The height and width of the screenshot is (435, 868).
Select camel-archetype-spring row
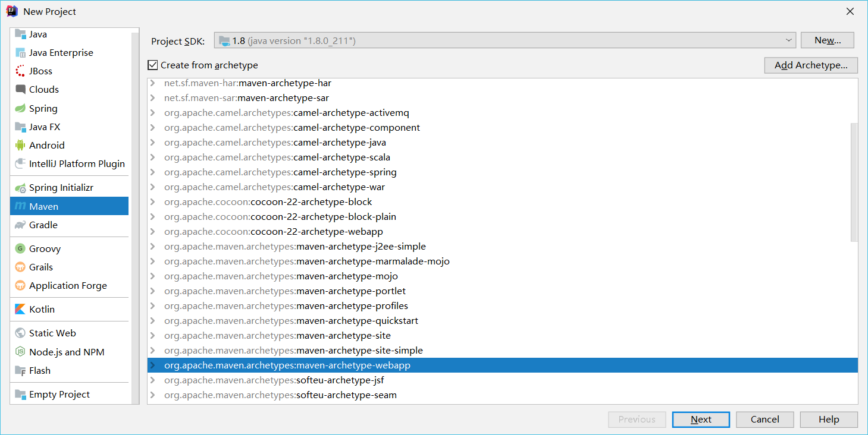pyautogui.click(x=503, y=172)
